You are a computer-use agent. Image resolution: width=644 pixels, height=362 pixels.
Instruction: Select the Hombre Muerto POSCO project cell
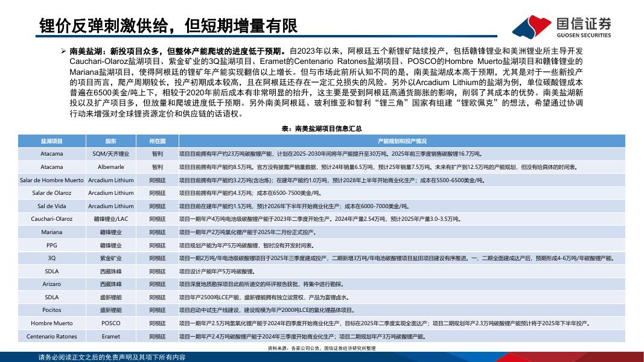52,323
